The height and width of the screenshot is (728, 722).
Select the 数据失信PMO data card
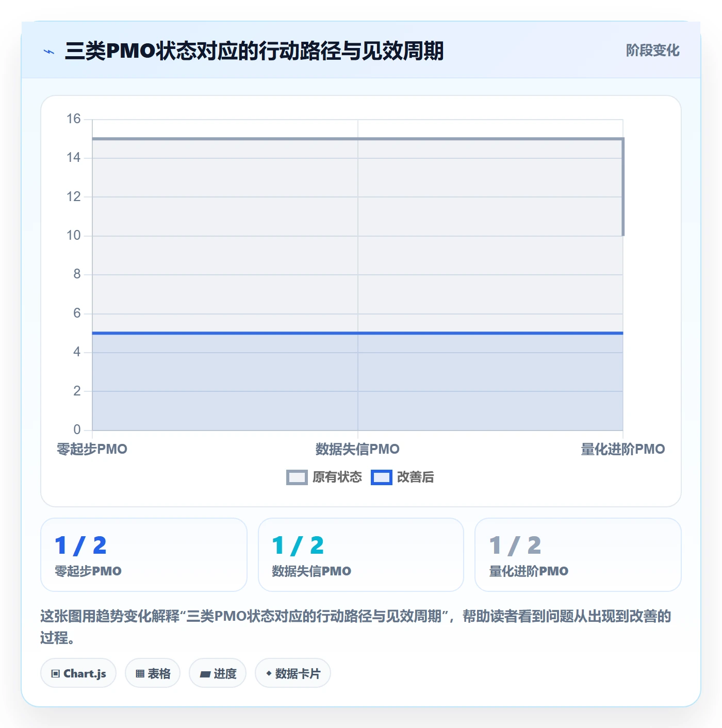[x=361, y=555]
